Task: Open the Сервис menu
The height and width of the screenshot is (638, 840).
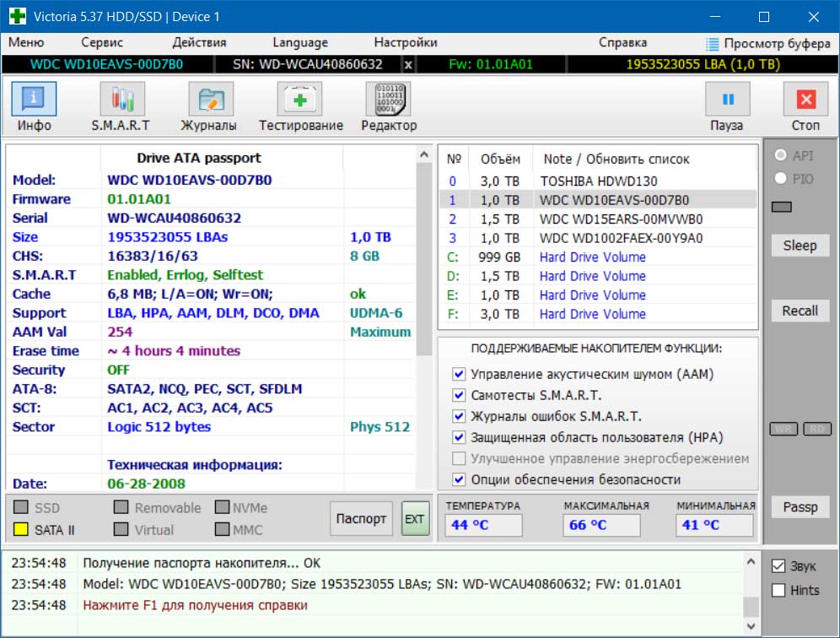Action: (x=102, y=42)
